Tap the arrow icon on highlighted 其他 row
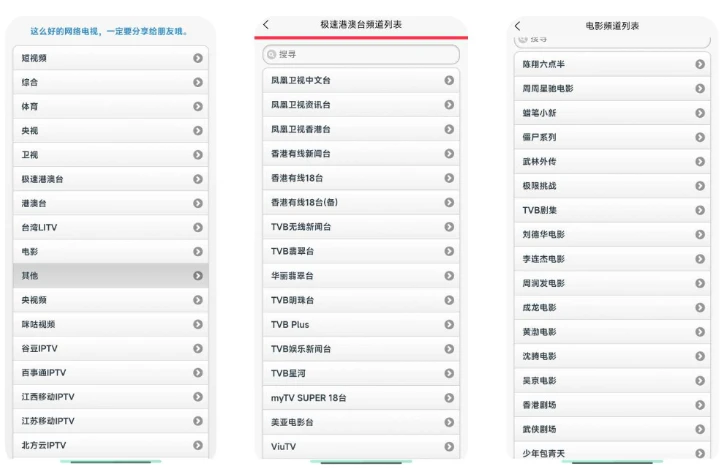Image resolution: width=727 pixels, height=472 pixels. [x=198, y=275]
